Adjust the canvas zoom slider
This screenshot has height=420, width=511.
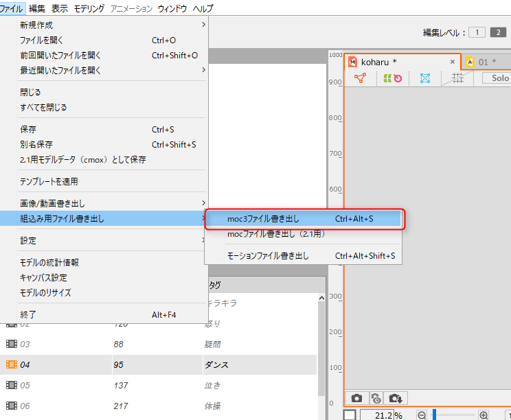(x=453, y=415)
